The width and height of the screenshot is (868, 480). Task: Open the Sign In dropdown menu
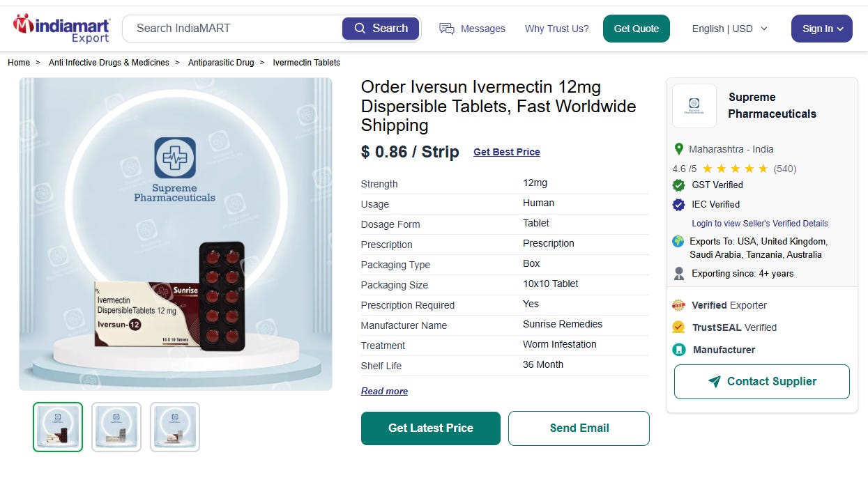[x=822, y=29]
